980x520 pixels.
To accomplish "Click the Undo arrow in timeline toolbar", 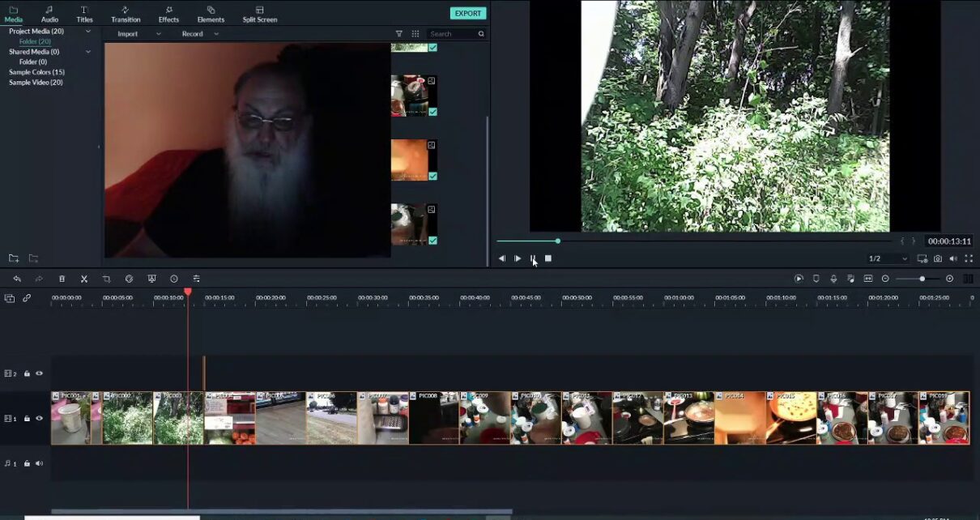I will pyautogui.click(x=17, y=279).
